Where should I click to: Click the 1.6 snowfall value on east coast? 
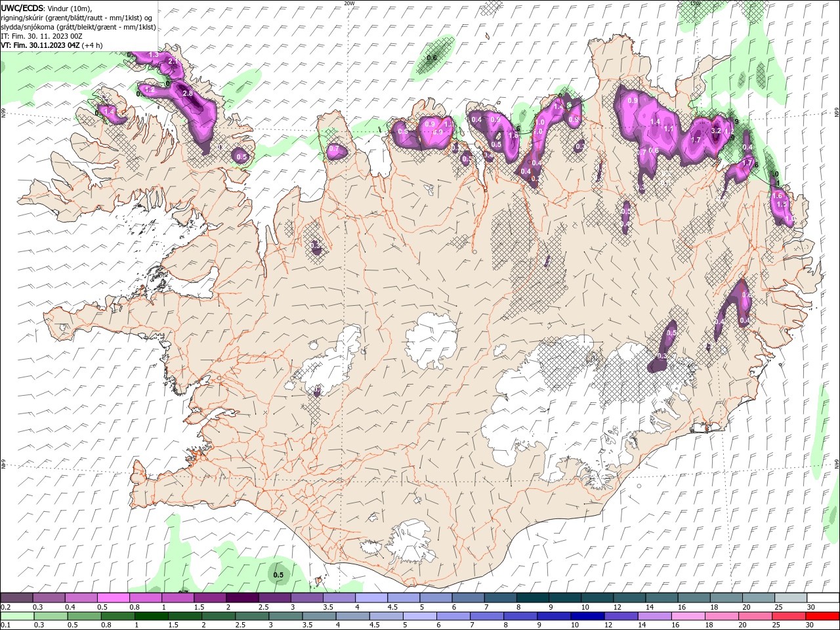(x=778, y=196)
